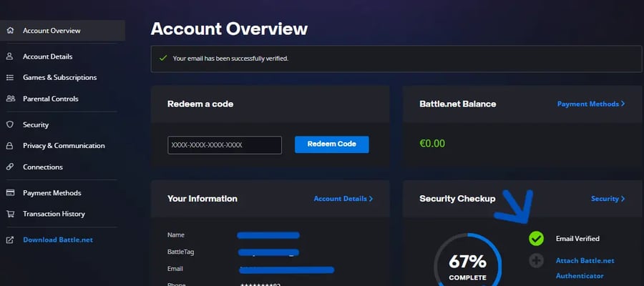Click the shield icon beside Security
Image resolution: width=644 pixels, height=286 pixels.
coord(10,124)
